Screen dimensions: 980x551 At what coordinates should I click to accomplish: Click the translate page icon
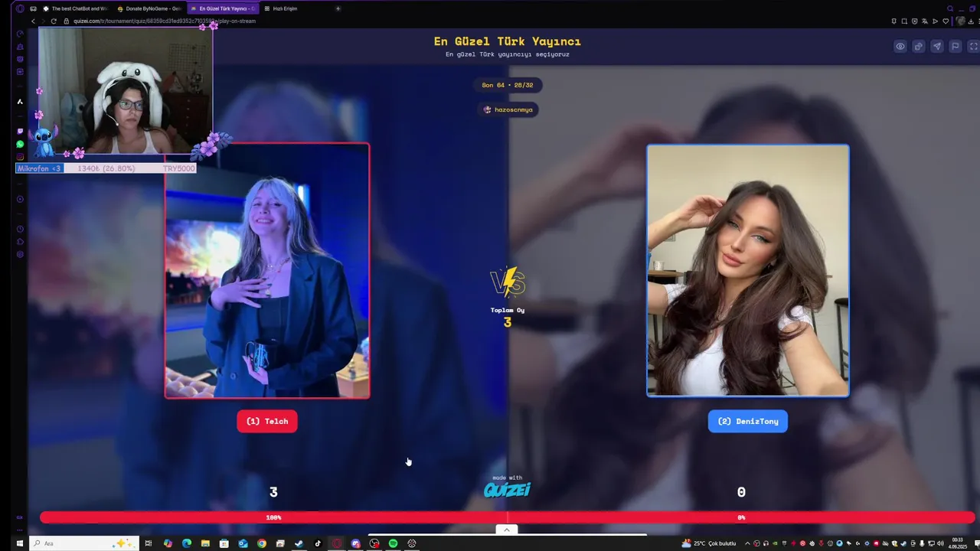[x=925, y=21]
